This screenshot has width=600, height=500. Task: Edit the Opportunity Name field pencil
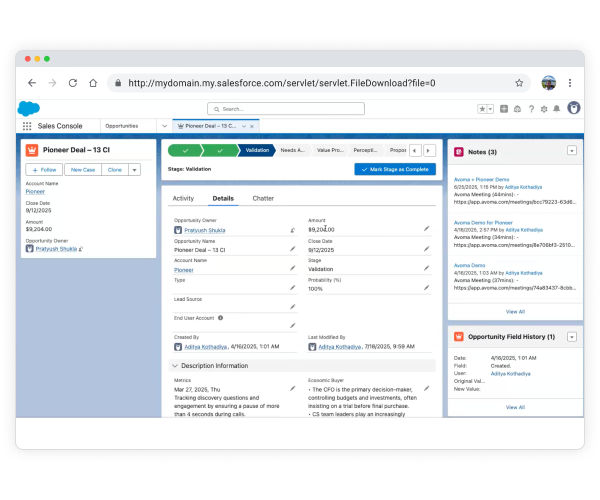tap(292, 249)
